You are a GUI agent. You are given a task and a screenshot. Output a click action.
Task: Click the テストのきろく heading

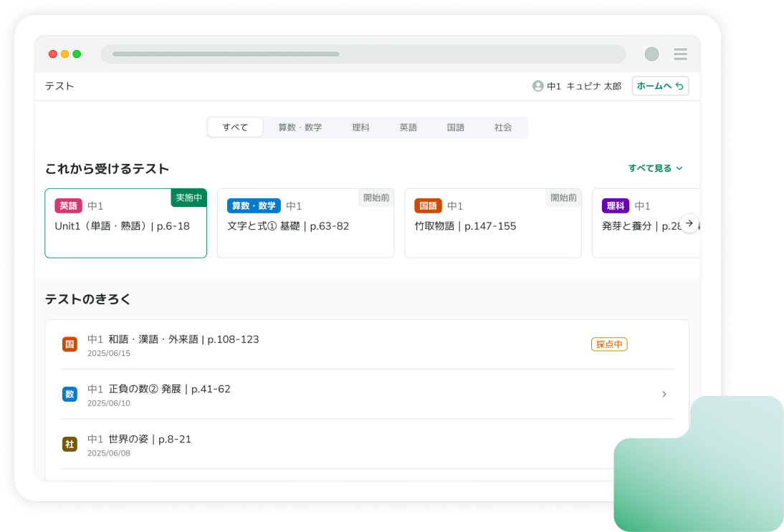point(88,299)
